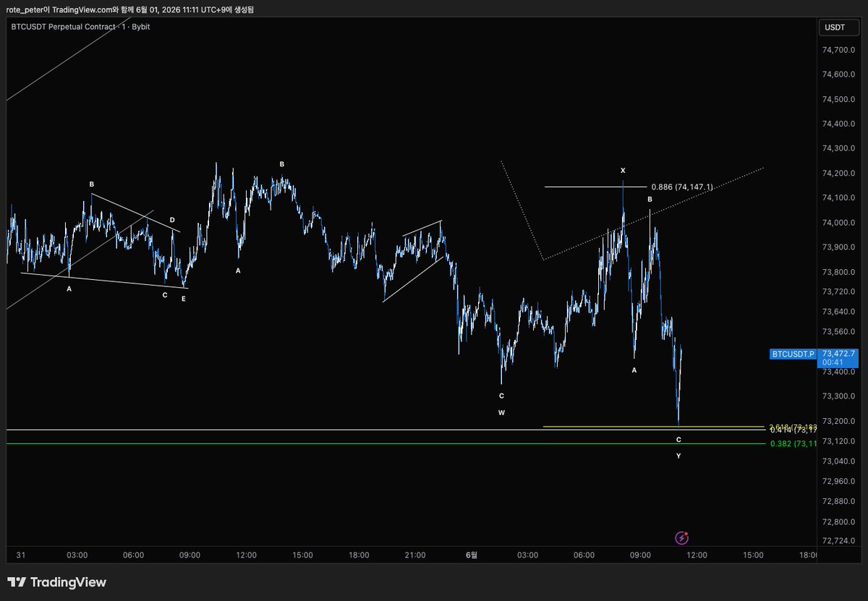Click the D wave label on the triangle

pyautogui.click(x=172, y=220)
